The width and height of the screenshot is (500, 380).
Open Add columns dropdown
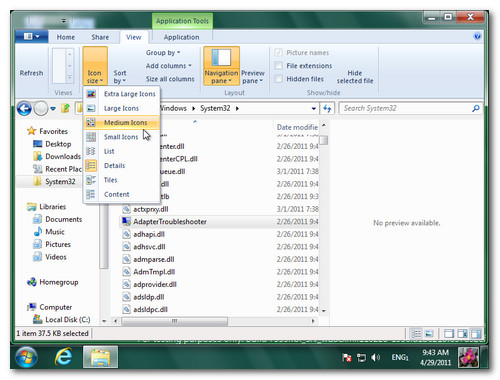point(169,66)
